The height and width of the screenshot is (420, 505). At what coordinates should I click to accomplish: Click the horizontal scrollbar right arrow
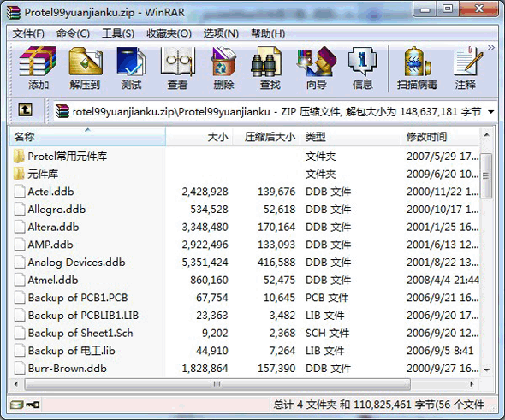click(472, 383)
